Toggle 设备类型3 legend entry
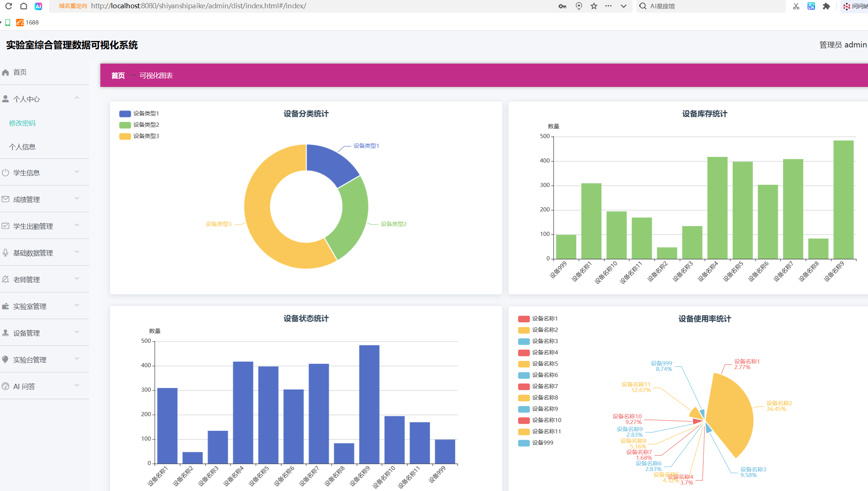The height and width of the screenshot is (491, 868). click(x=139, y=136)
